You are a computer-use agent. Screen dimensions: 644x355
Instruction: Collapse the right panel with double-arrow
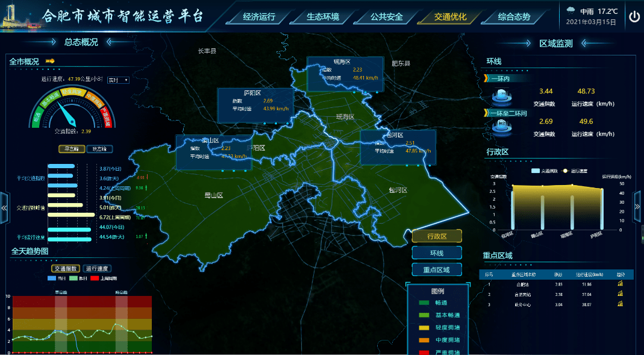coord(638,207)
